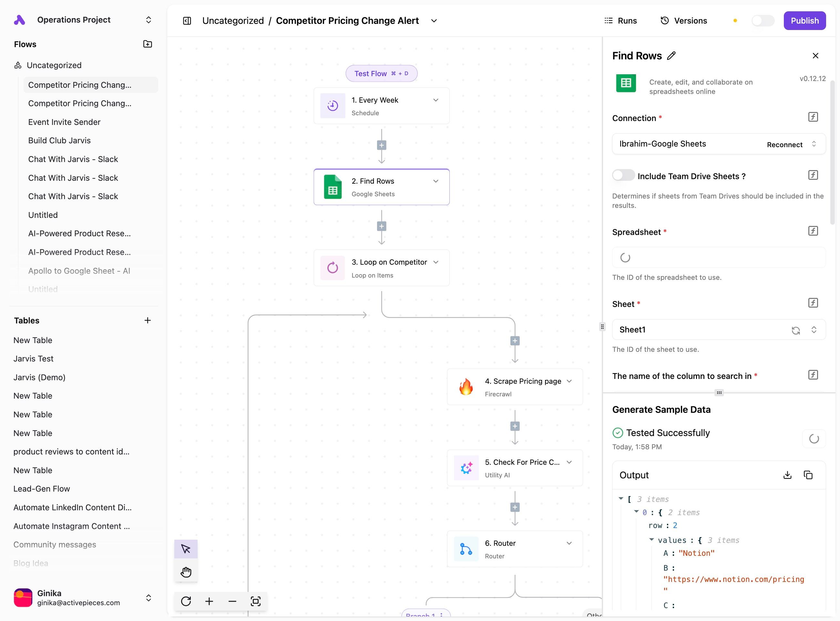Open the Versions tab
This screenshot has height=621, width=840.
point(683,21)
